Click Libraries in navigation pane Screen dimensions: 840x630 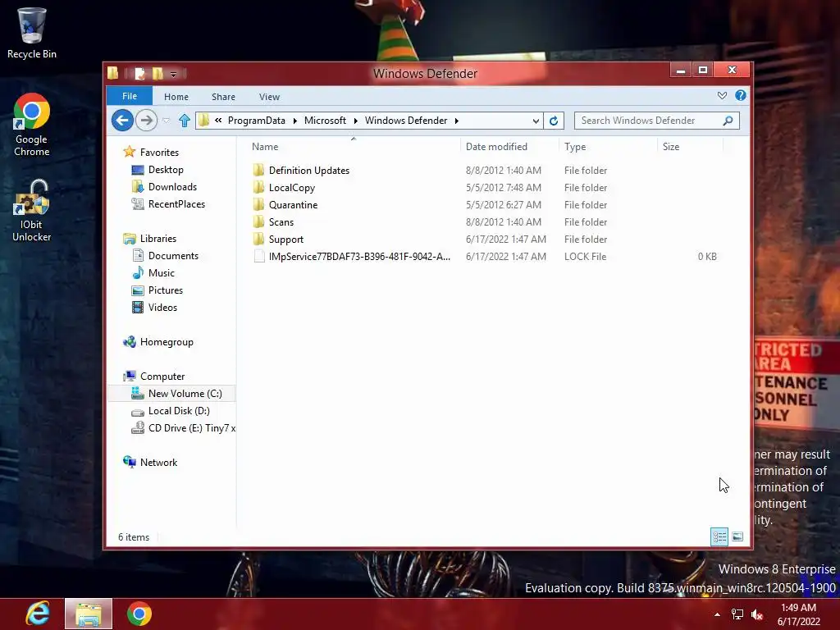(x=158, y=239)
